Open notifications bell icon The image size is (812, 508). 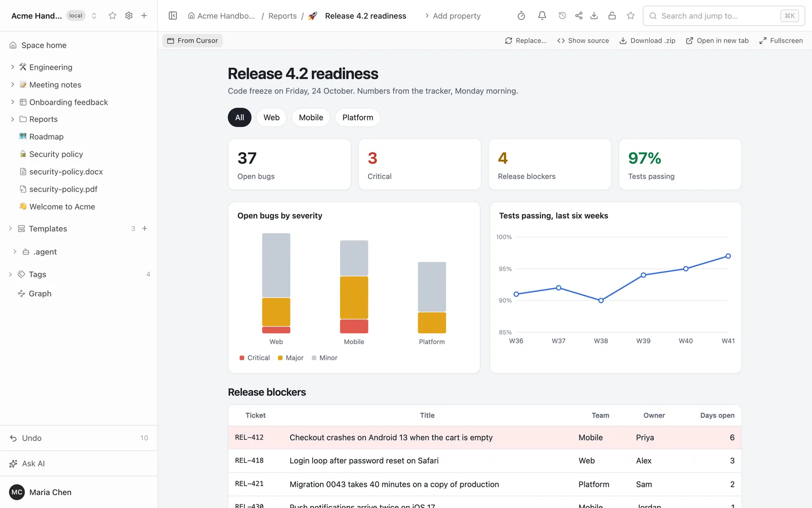coord(542,16)
